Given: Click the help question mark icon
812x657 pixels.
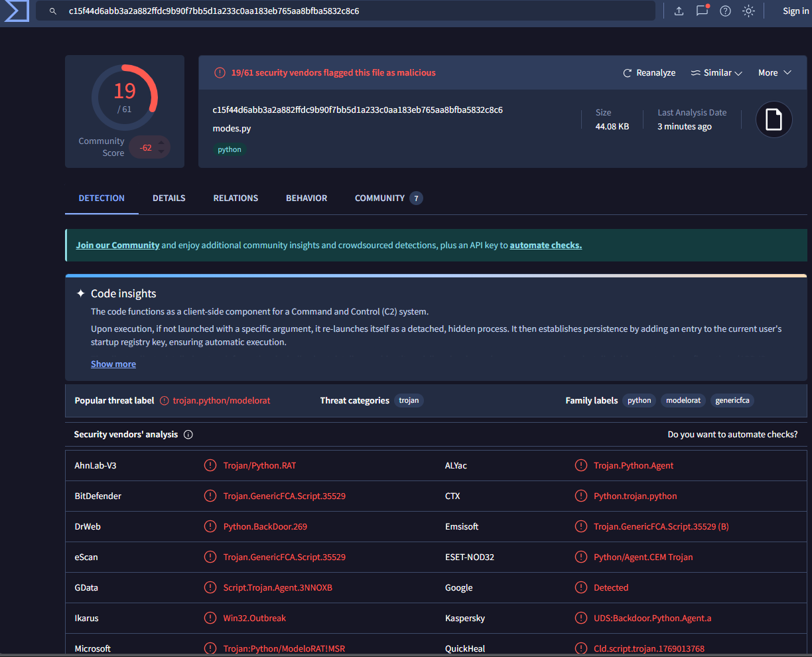Looking at the screenshot, I should (725, 11).
